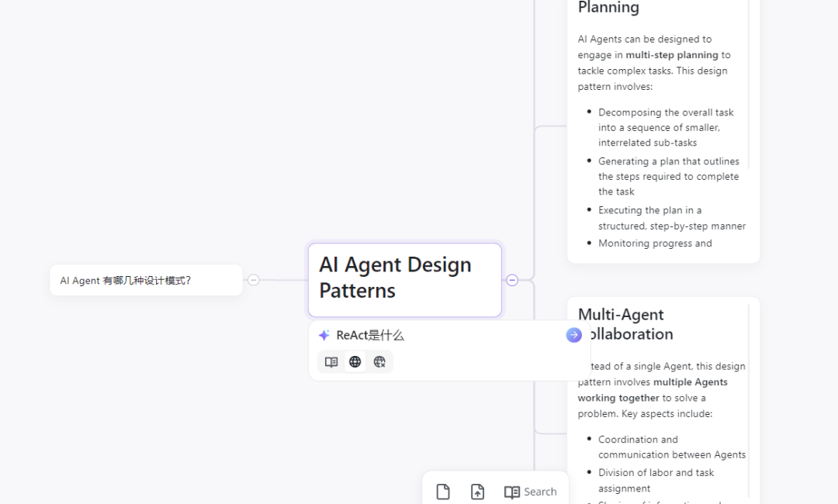838x504 pixels.
Task: Enable the globe web search mode
Action: coord(355,362)
